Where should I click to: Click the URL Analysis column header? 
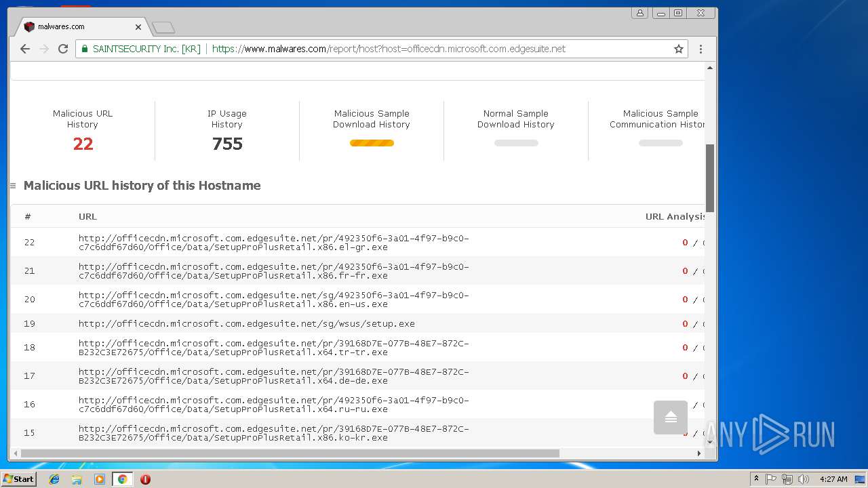[675, 217]
